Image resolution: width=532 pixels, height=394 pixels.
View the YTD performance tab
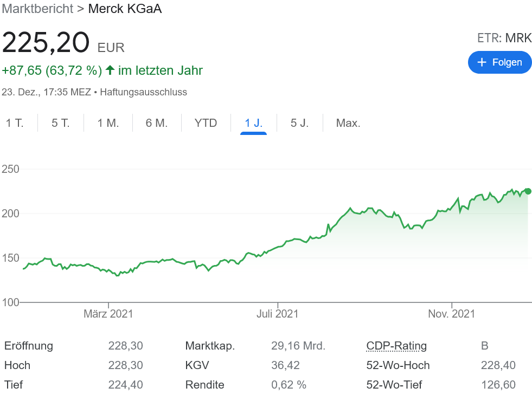click(x=206, y=123)
